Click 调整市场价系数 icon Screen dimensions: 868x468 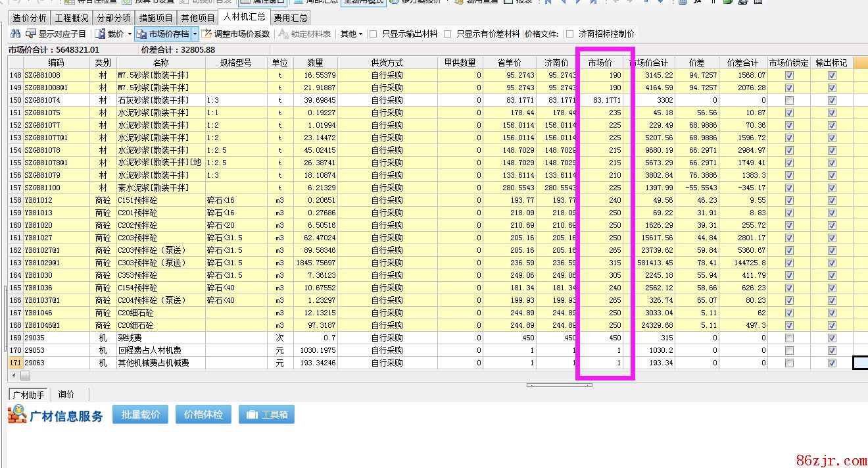point(207,34)
